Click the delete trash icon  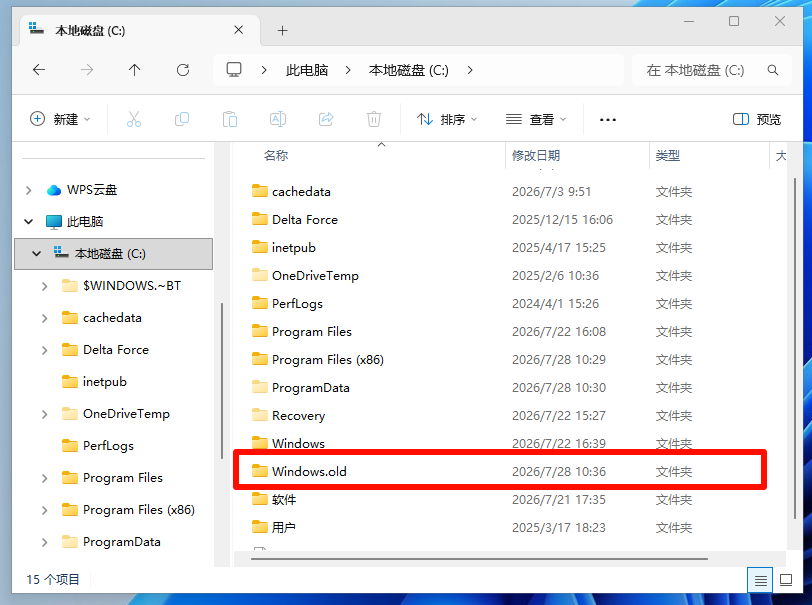(x=374, y=120)
